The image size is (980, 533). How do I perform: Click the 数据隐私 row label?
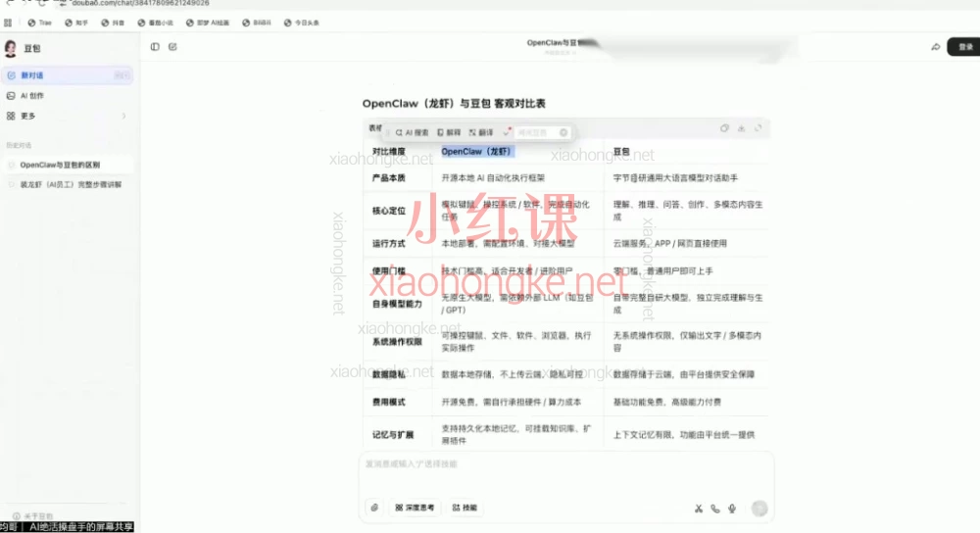point(389,374)
